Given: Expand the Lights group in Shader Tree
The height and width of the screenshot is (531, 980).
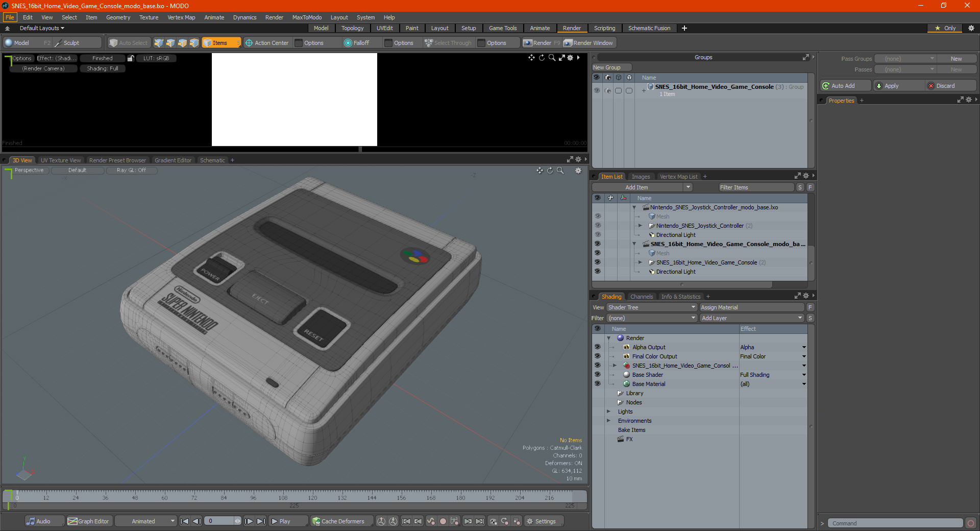Looking at the screenshot, I should pos(608,412).
